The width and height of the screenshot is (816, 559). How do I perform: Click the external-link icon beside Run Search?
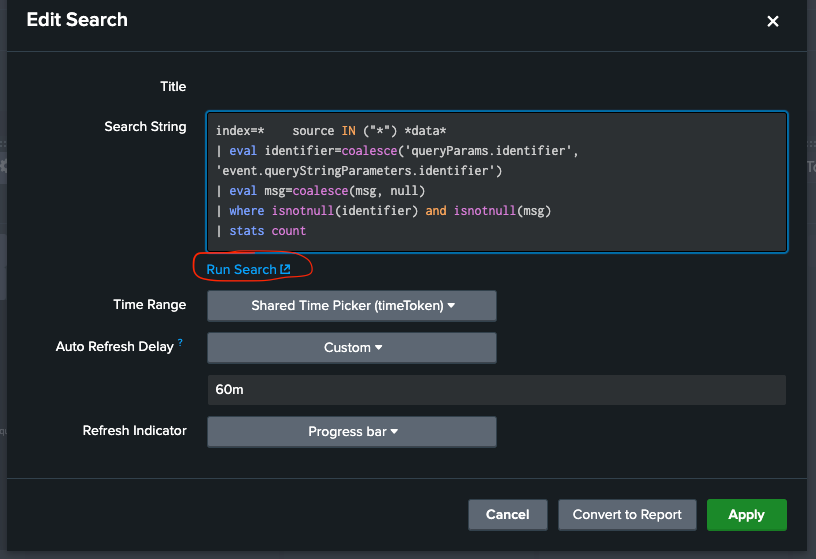point(285,270)
